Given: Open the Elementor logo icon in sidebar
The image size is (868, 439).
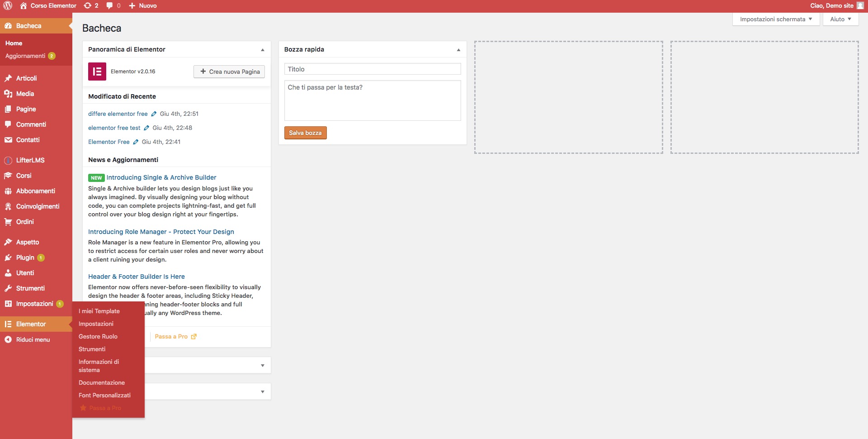Looking at the screenshot, I should (8, 324).
